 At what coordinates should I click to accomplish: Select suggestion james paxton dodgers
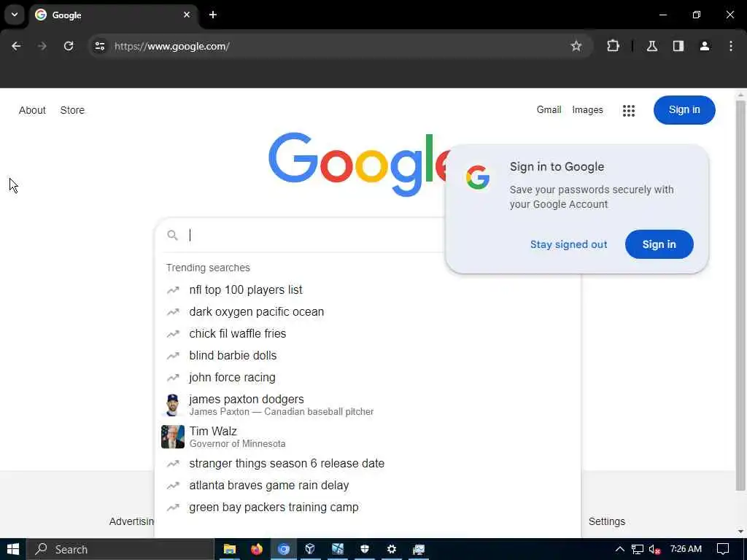point(368,405)
